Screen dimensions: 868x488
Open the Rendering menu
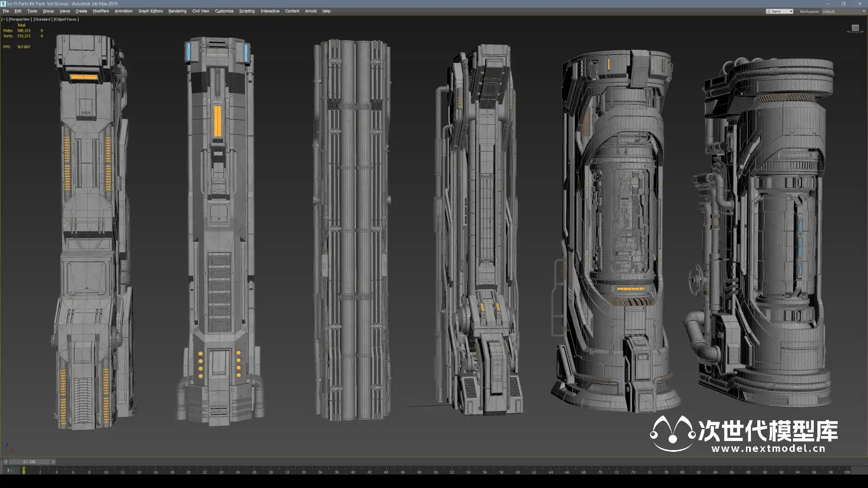click(177, 11)
